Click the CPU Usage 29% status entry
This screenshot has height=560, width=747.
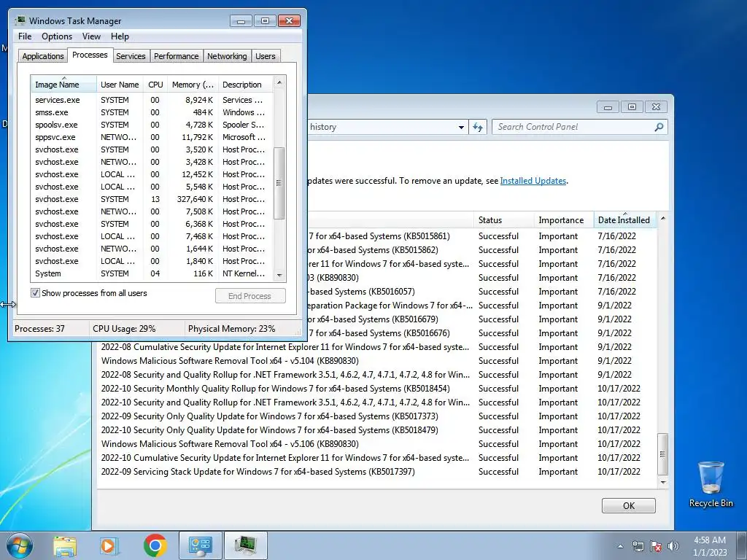(x=124, y=329)
